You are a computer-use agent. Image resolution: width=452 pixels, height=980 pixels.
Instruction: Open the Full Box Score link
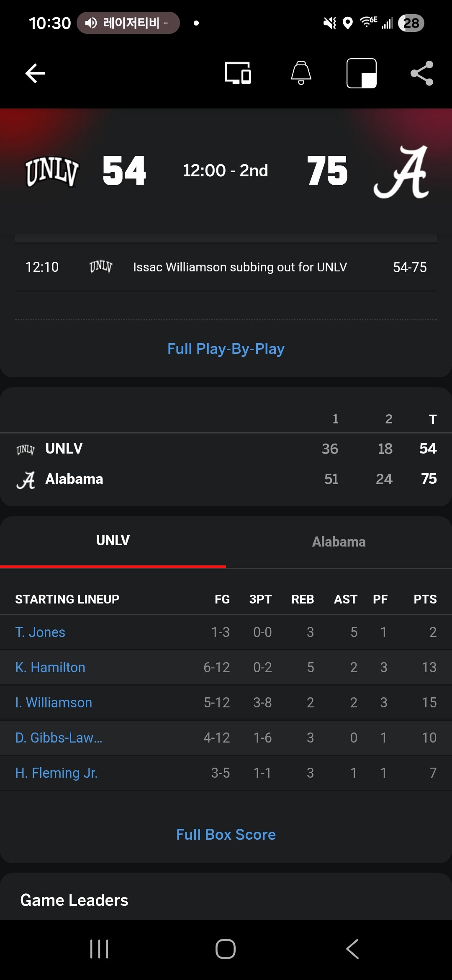click(x=226, y=835)
